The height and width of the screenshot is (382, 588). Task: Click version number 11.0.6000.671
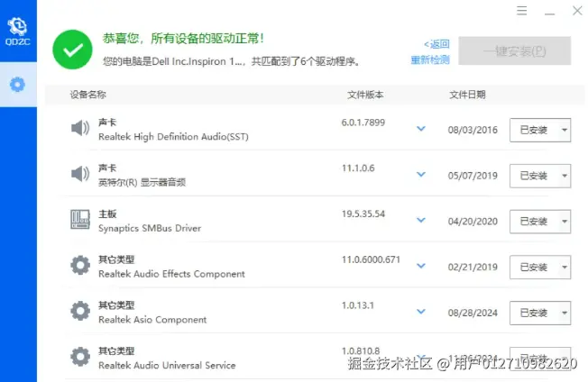371,259
